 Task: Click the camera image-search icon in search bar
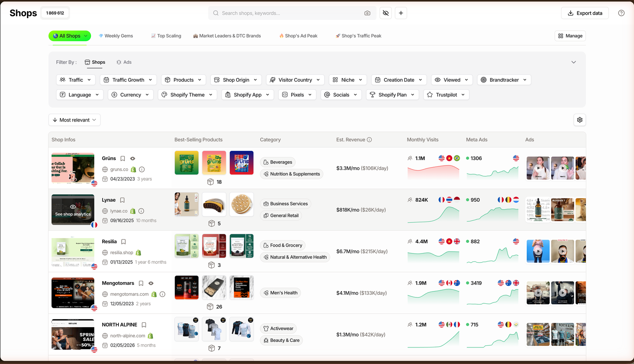[x=367, y=13]
